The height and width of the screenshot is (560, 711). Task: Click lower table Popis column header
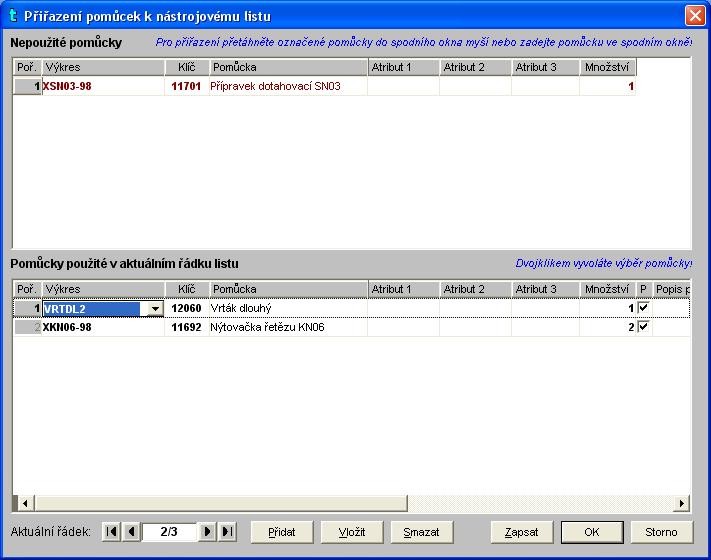click(672, 289)
